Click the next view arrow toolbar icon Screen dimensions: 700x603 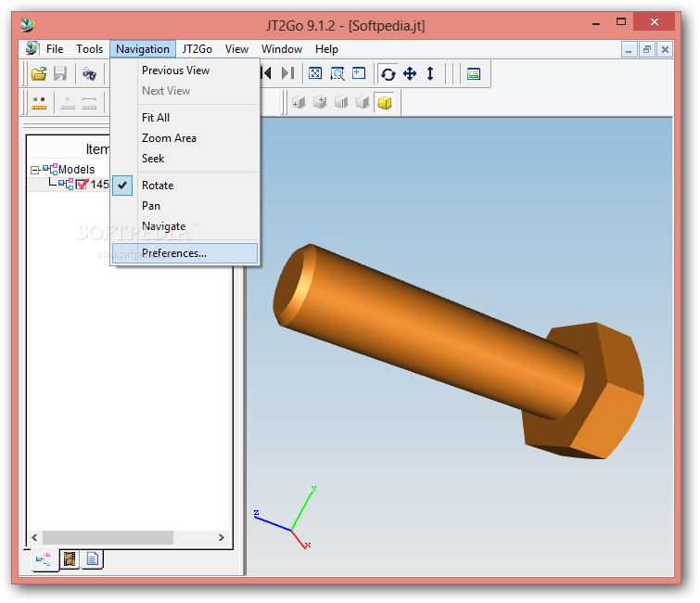[288, 73]
